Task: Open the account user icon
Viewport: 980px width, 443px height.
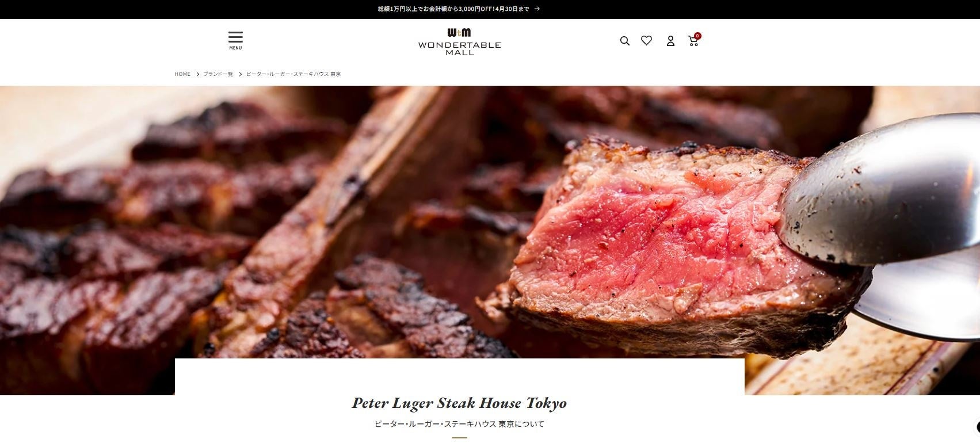Action: 670,41
